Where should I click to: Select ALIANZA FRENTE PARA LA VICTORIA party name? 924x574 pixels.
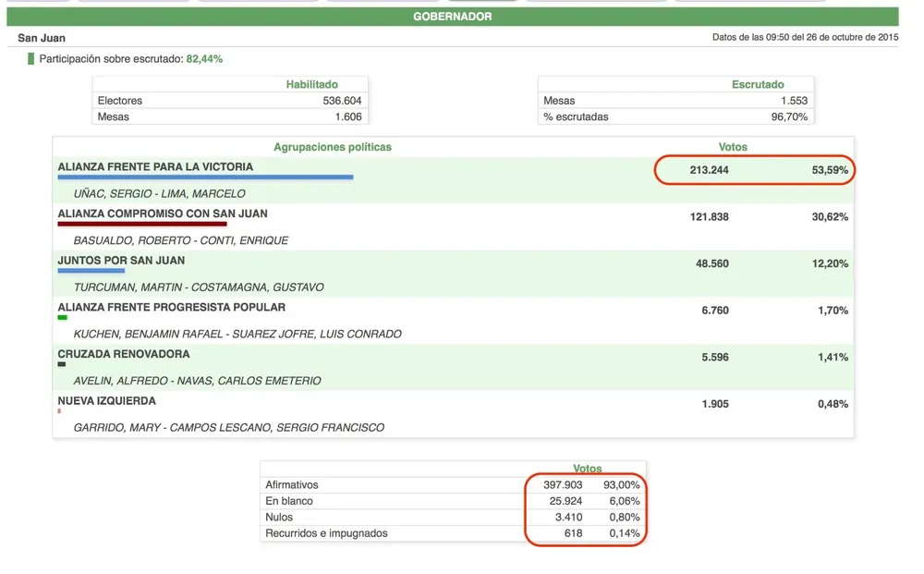pos(154,167)
